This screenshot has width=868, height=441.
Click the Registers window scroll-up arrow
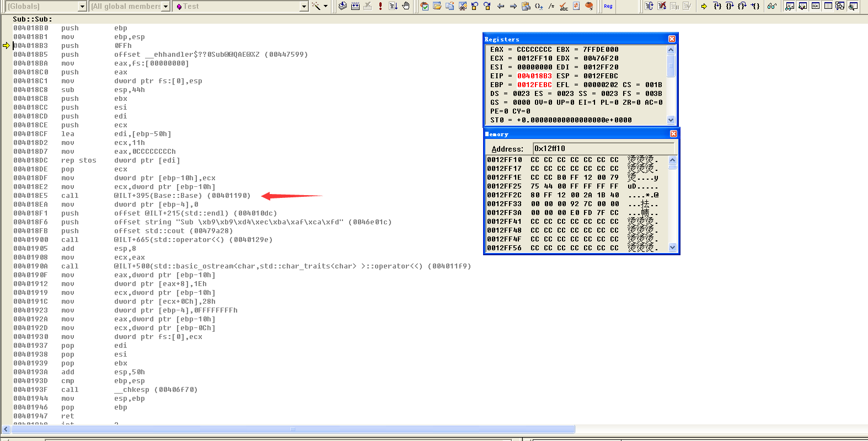[671, 50]
